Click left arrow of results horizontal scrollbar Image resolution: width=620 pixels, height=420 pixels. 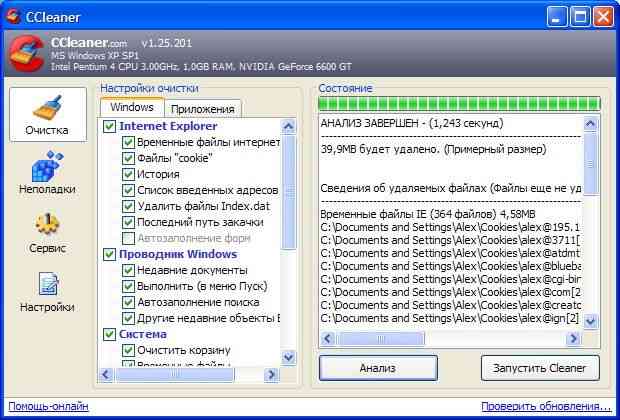[328, 339]
